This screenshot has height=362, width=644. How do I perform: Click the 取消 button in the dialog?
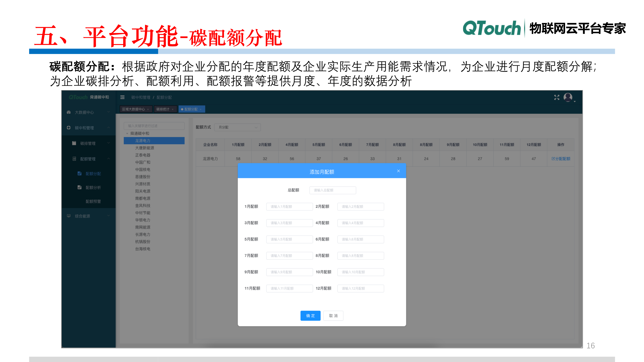333,316
